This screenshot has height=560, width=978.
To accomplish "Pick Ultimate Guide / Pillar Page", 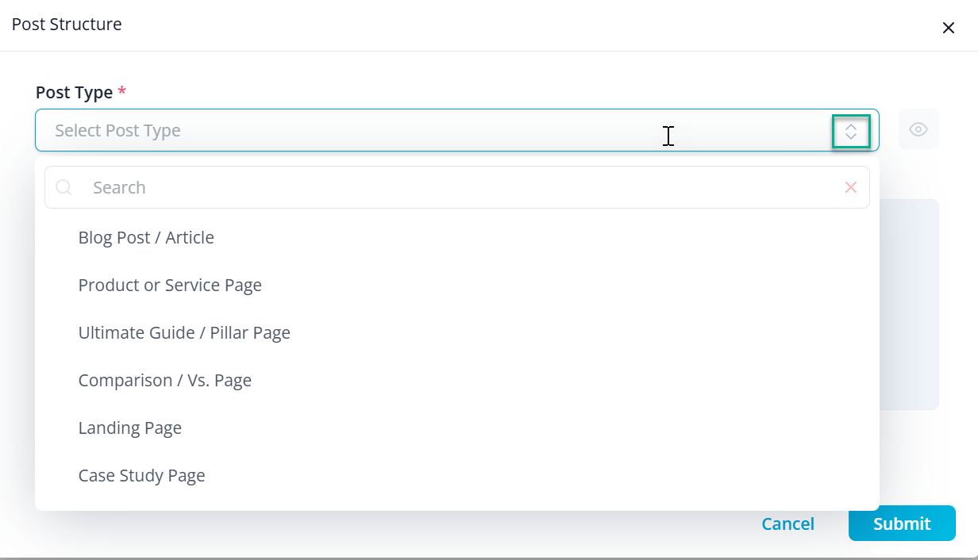I will (x=184, y=333).
